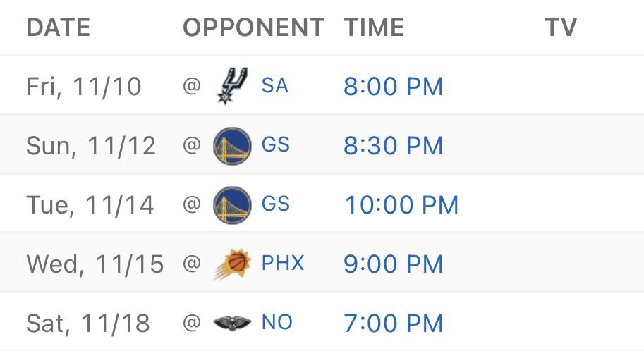Image resolution: width=644 pixels, height=351 pixels.
Task: Click the DATE column header
Action: (x=59, y=27)
